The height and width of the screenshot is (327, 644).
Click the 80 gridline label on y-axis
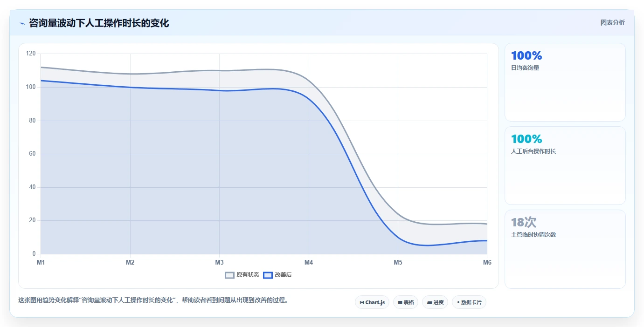click(x=32, y=120)
